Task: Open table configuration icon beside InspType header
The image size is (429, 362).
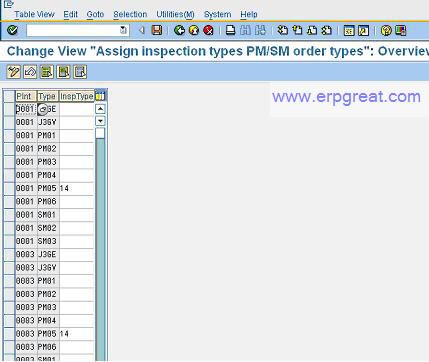Action: [100, 96]
